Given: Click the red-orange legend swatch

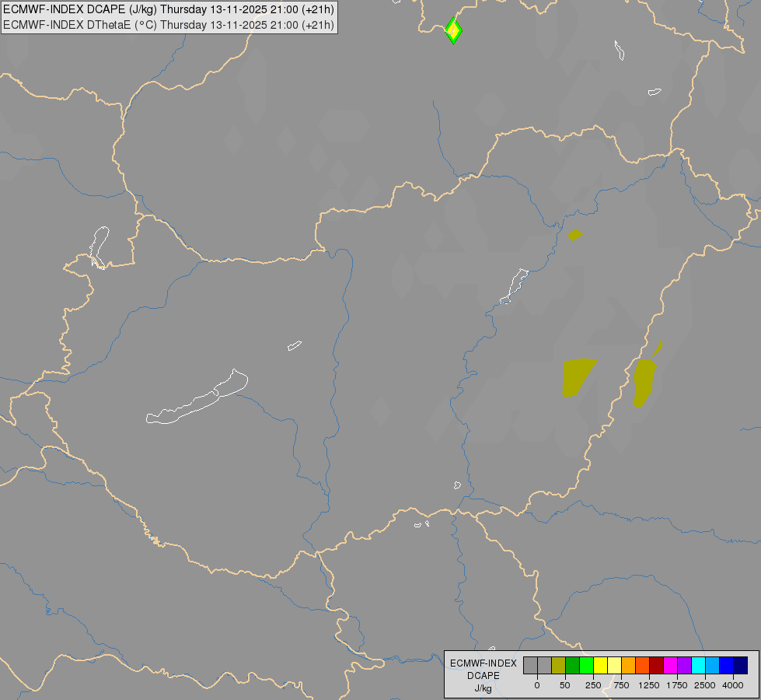Looking at the screenshot, I should (x=643, y=666).
